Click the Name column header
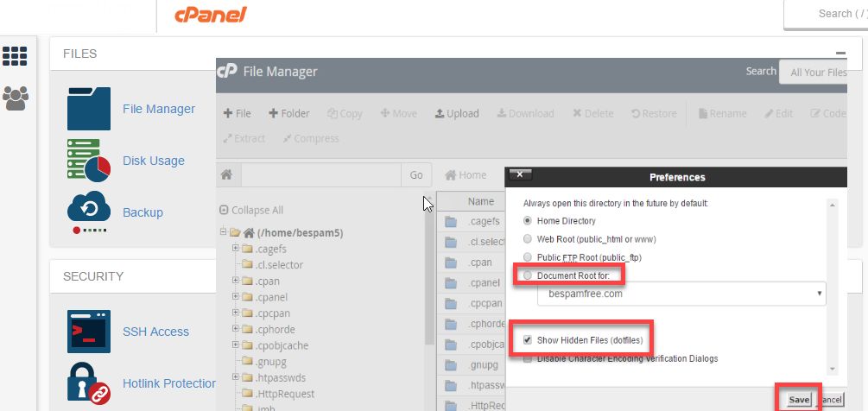The width and height of the screenshot is (868, 411). 480,201
